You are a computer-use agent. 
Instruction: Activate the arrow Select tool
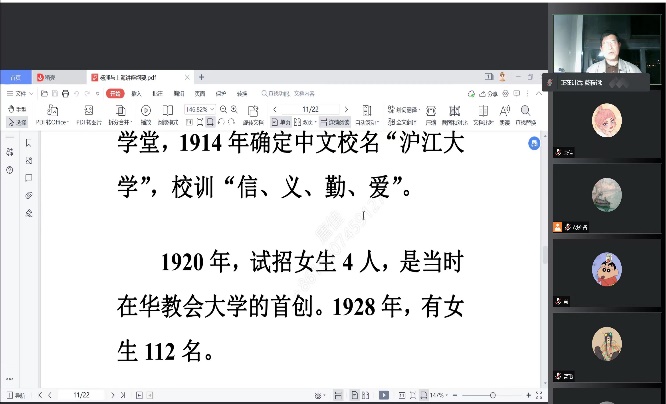tap(17, 122)
